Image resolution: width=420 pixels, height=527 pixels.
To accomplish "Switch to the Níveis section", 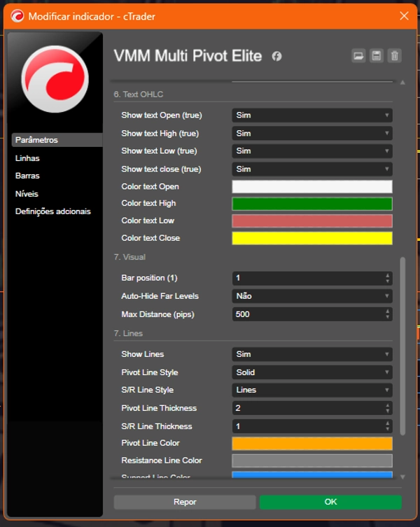I will 27,194.
